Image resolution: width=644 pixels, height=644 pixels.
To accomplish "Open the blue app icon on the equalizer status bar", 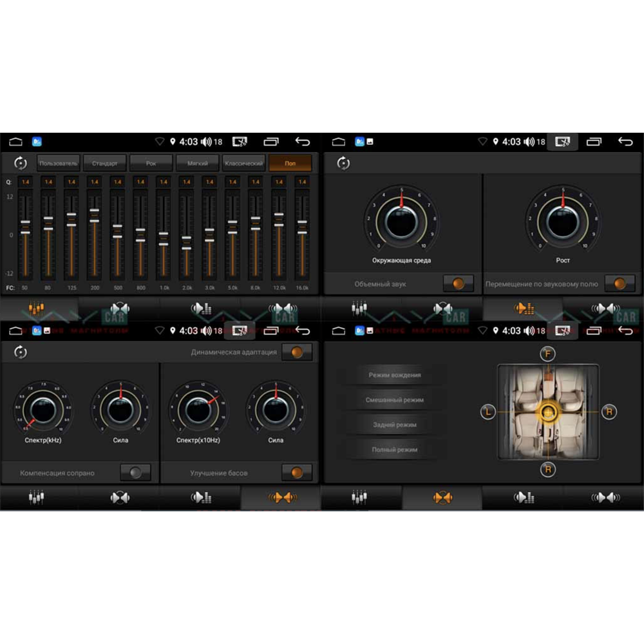I will tap(37, 142).
